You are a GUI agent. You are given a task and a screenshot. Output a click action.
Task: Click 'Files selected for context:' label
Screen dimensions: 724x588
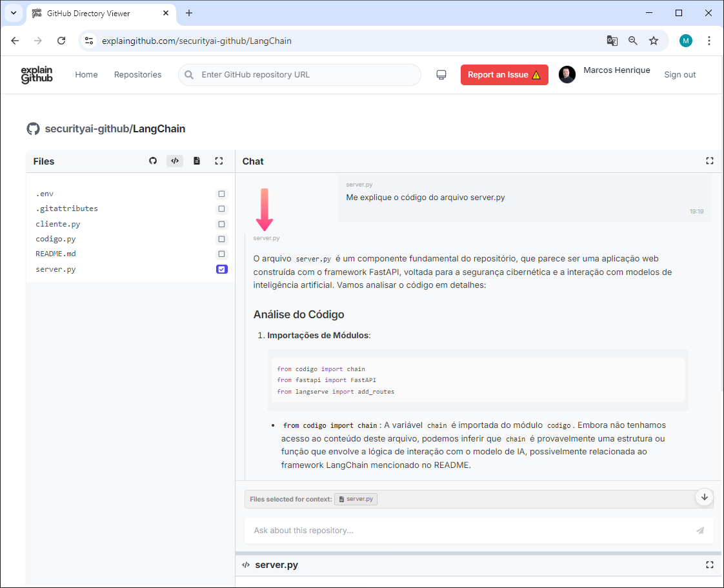pyautogui.click(x=291, y=500)
